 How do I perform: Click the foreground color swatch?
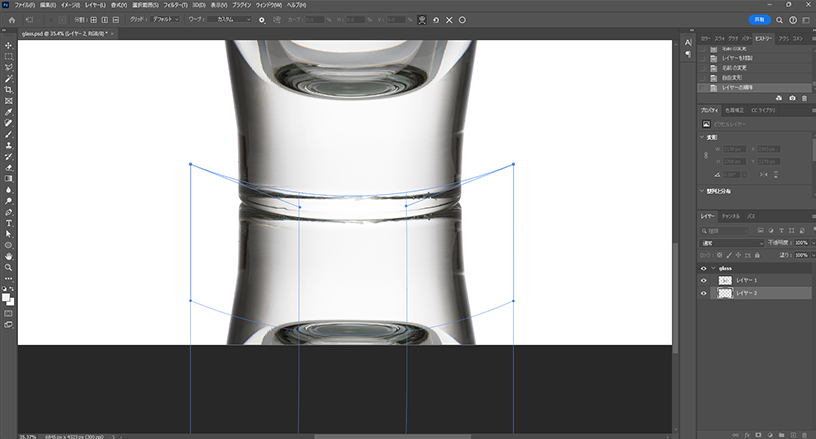click(x=6, y=298)
